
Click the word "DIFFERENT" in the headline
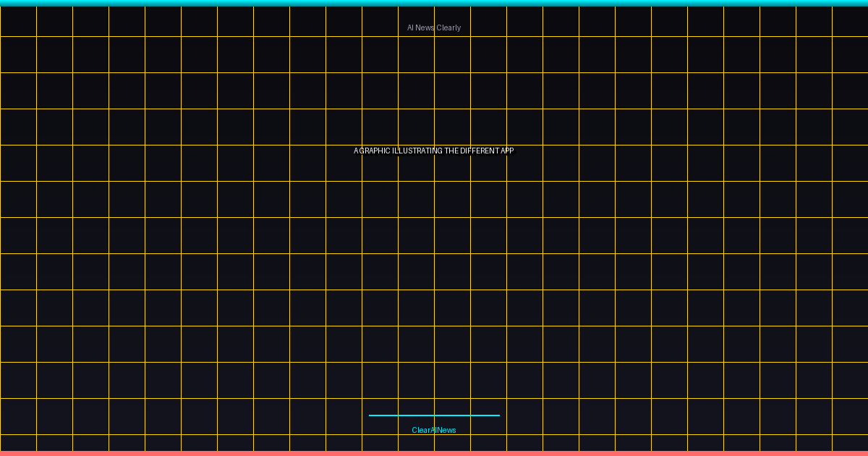(x=479, y=151)
